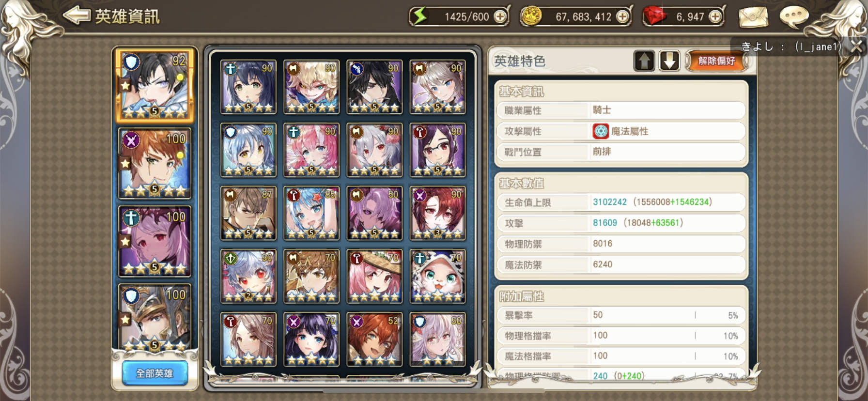868x401 pixels.
Task: Click the 解除偏好 button
Action: click(x=716, y=61)
